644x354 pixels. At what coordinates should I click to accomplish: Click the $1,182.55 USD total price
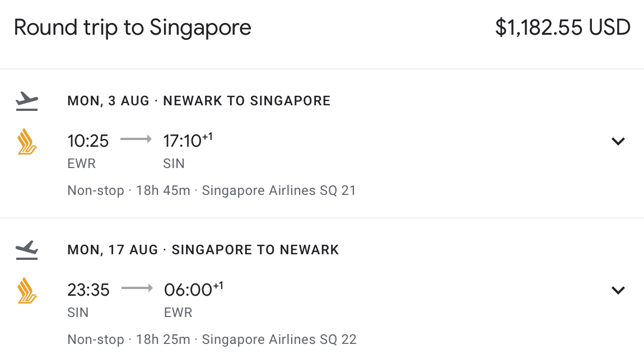coord(563,27)
